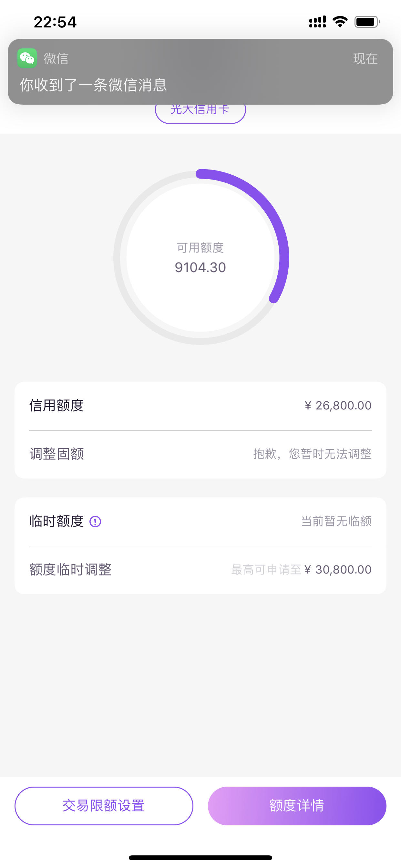Tap the Wi-Fi status icon
This screenshot has width=401, height=868.
click(x=340, y=22)
